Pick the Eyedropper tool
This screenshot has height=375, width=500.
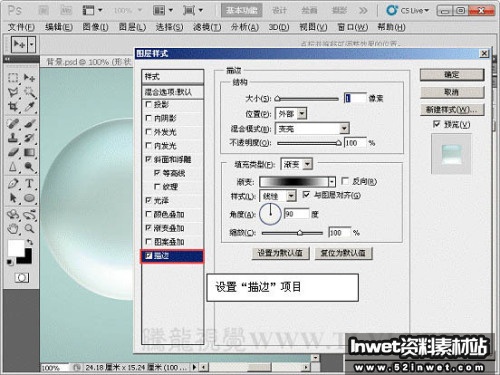(x=29, y=107)
